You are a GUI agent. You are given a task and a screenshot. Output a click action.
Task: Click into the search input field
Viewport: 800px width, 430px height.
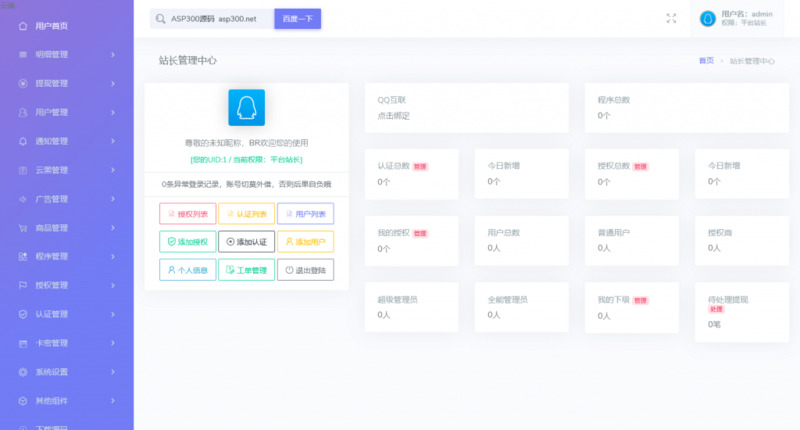pyautogui.click(x=220, y=19)
